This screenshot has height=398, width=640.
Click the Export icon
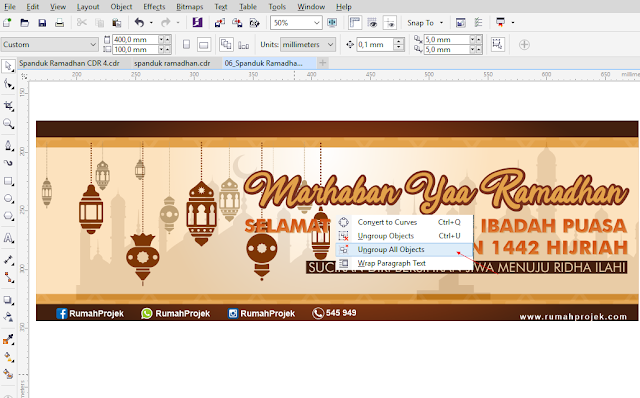click(x=237, y=23)
